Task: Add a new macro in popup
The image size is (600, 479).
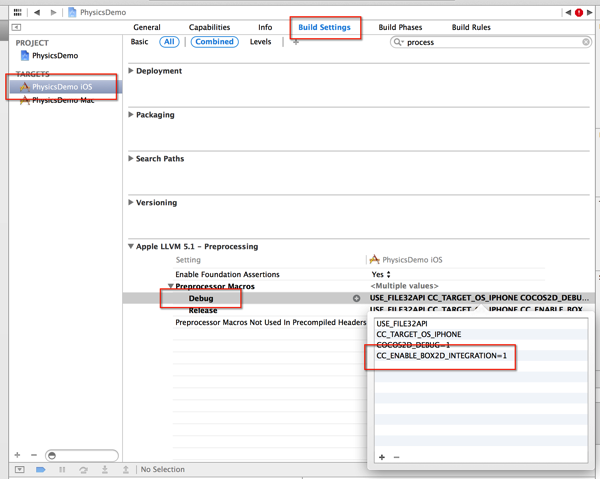Action: [x=382, y=457]
